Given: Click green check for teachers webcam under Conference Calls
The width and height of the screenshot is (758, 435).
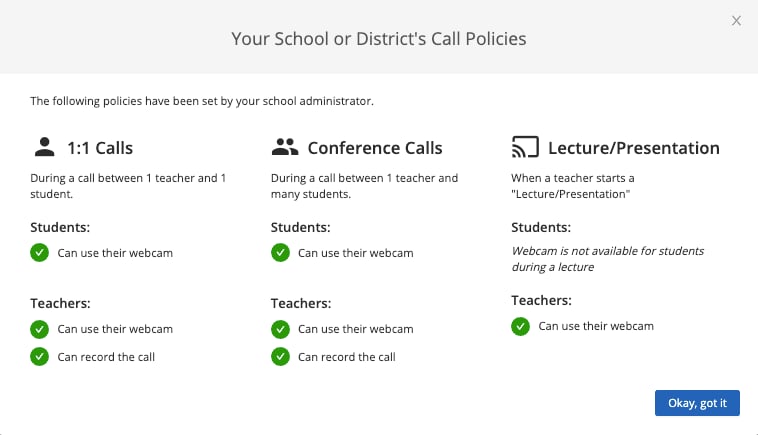Looking at the screenshot, I should coord(280,329).
